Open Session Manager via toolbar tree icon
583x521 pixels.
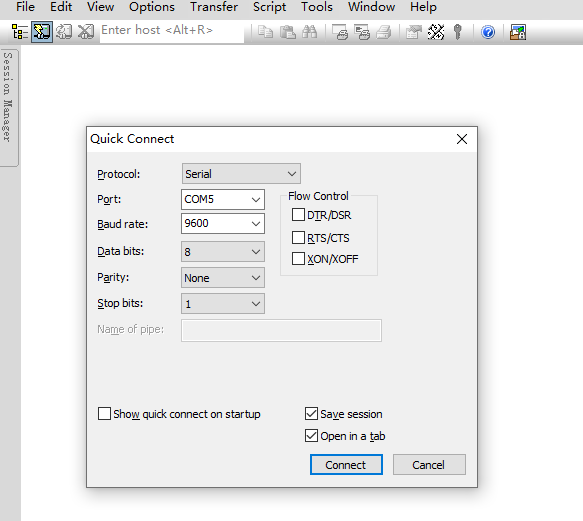click(20, 32)
